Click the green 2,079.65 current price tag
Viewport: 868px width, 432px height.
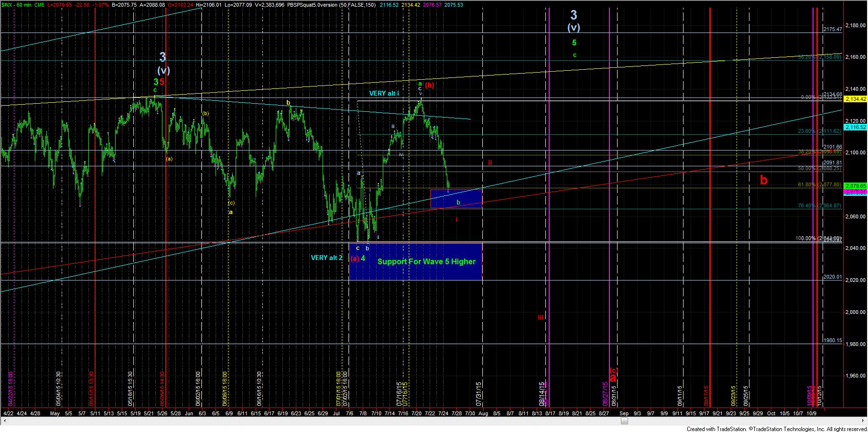click(856, 185)
